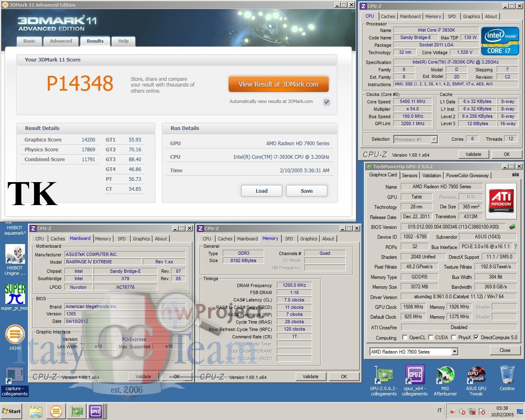Viewport: 525px width, 420px height.
Task: Open the Start menu
Action: [11, 411]
